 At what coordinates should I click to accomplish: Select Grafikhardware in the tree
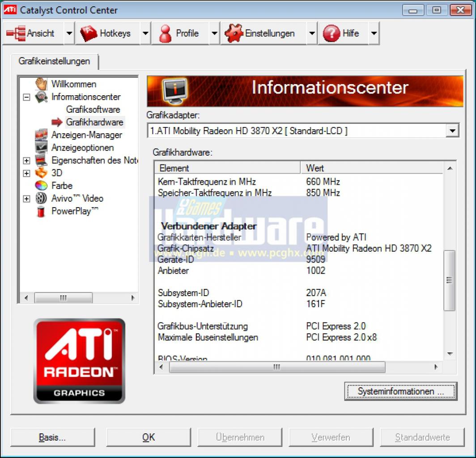click(x=95, y=122)
